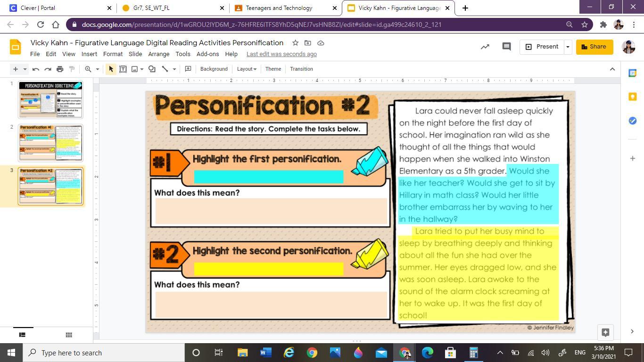Select slide 2 thumbnail Personification #1

(50, 143)
